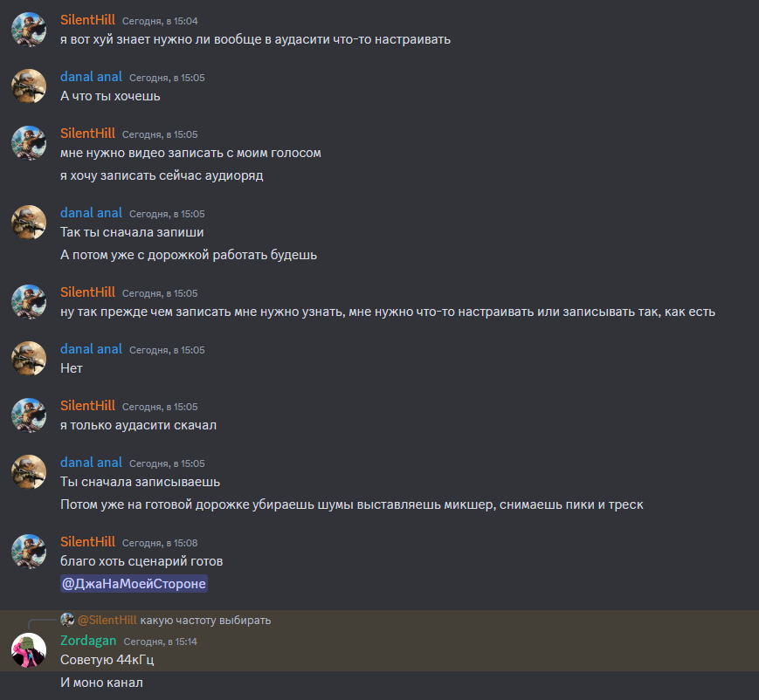Click the small reply avatar next to @SilentHill
Screen dimensions: 759x700
[66, 620]
